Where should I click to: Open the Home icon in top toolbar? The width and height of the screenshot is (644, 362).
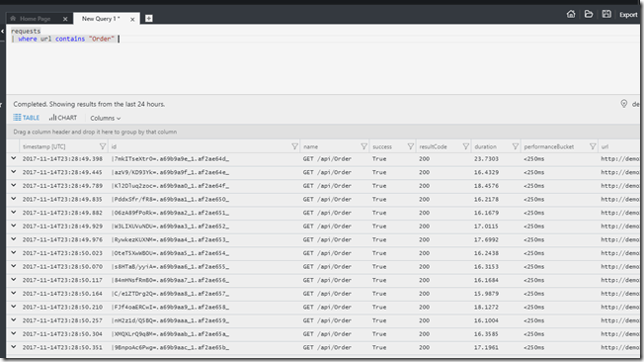(x=571, y=14)
